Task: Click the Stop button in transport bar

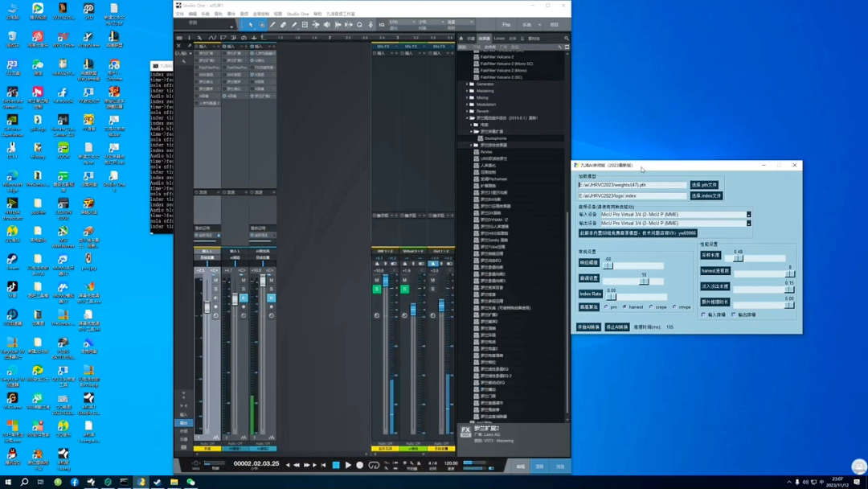Action: point(336,465)
